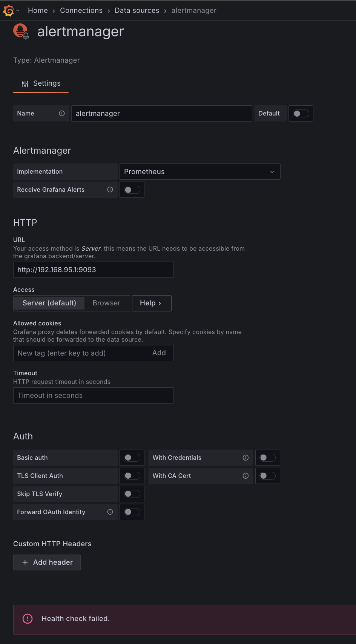Click Forward OAuth Identity info icon
Image resolution: width=356 pixels, height=644 pixels.
[x=110, y=512]
